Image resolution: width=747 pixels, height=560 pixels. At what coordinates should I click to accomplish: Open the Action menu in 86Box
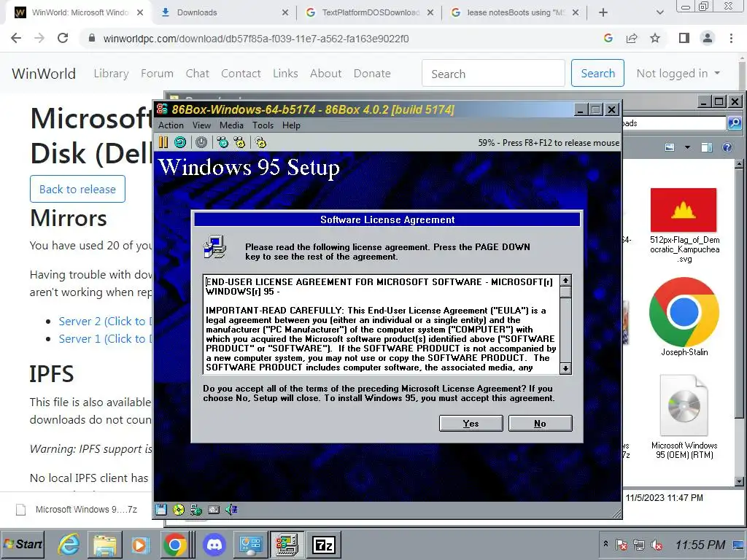[x=171, y=125]
